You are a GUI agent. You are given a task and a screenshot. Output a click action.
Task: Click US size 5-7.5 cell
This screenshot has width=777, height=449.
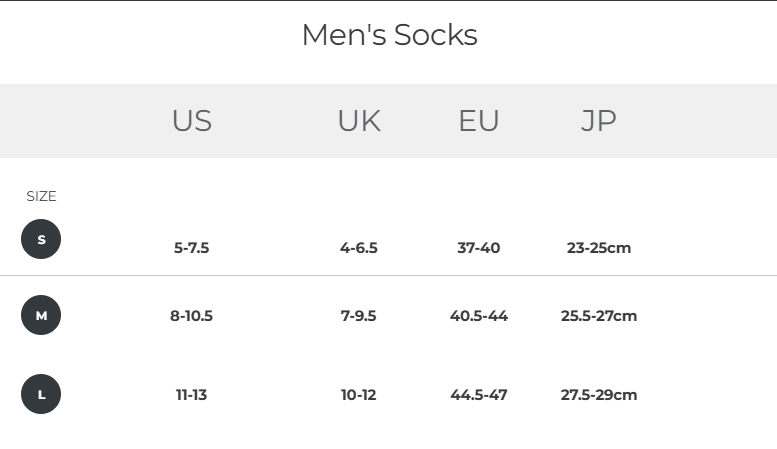(x=191, y=248)
